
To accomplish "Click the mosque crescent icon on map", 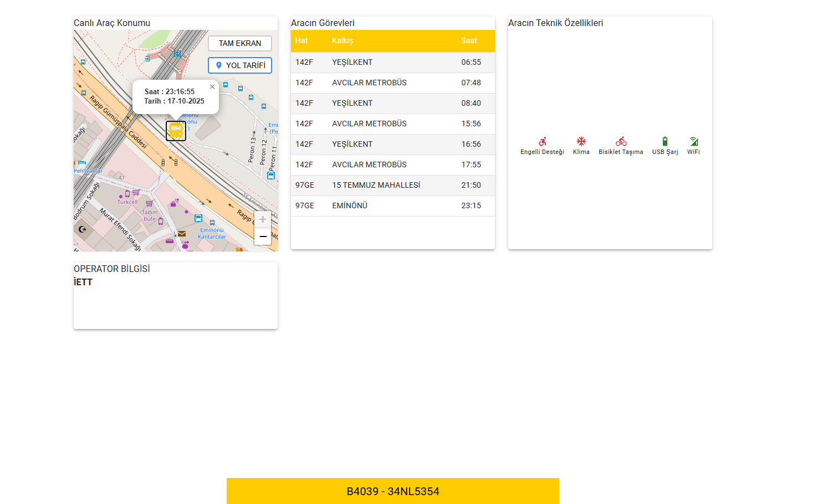I will (83, 229).
